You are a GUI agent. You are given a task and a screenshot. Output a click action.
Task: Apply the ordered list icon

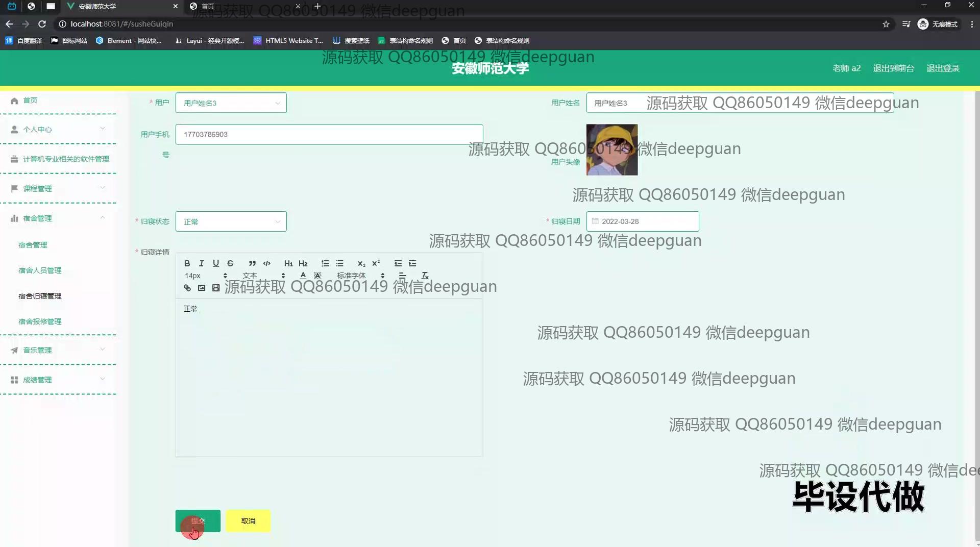pyautogui.click(x=325, y=263)
